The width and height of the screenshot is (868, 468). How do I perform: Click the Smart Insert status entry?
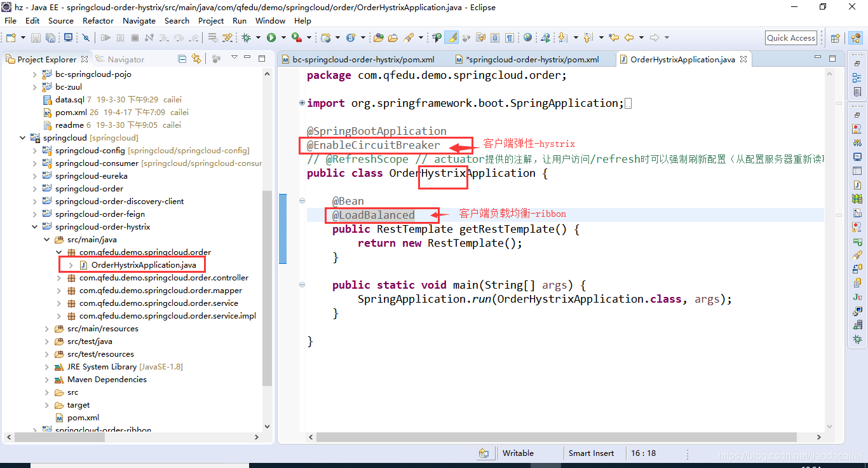point(591,453)
